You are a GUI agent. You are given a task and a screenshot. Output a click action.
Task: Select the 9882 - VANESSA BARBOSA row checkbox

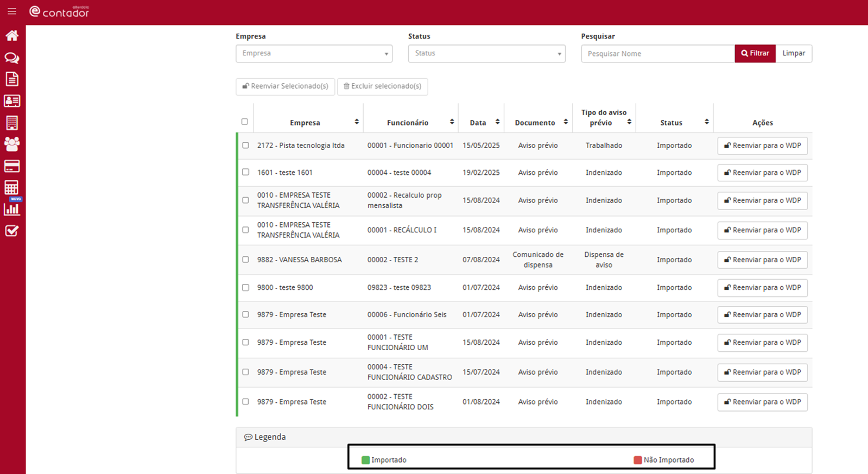(x=245, y=260)
